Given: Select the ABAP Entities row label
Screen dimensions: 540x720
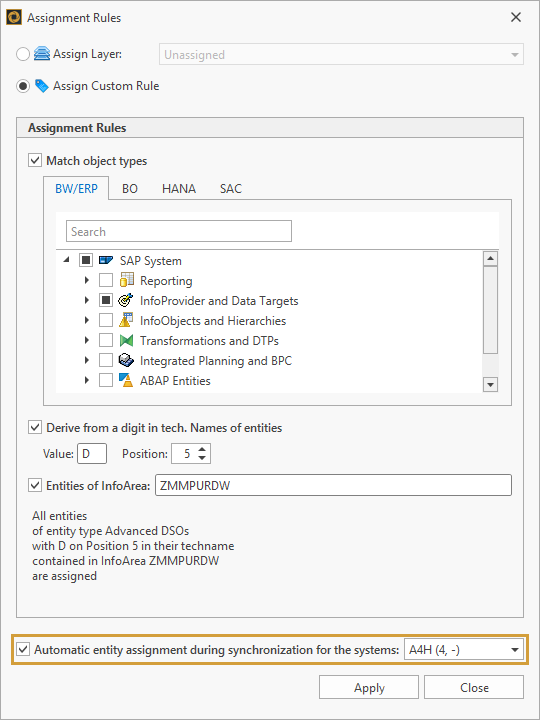Looking at the screenshot, I should (175, 381).
